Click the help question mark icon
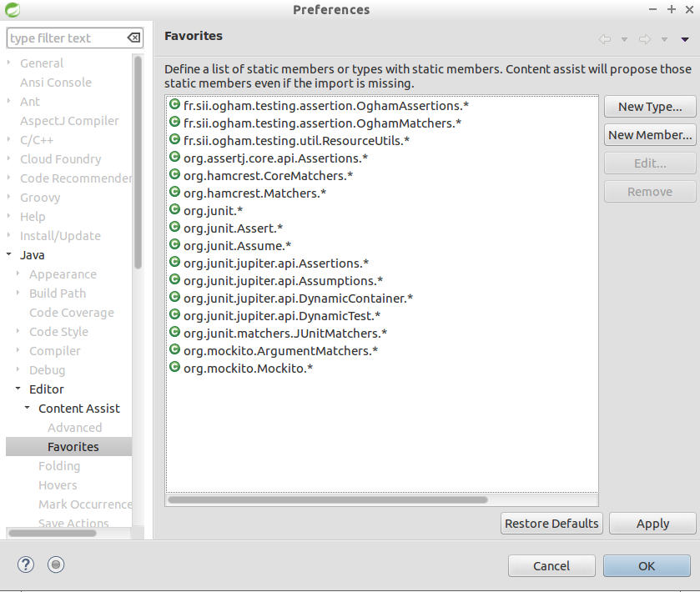 [x=26, y=564]
